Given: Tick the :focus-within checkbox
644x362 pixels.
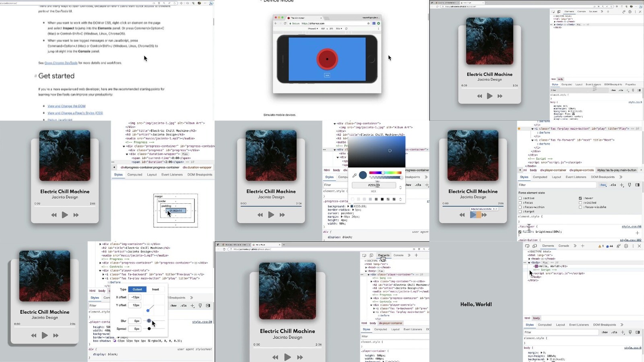Looking at the screenshot, I should (520, 207).
